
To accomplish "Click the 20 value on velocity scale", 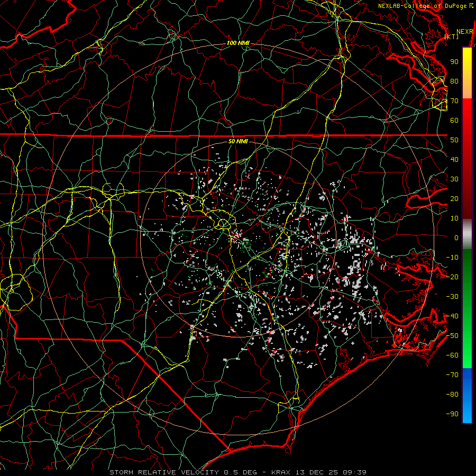I will 454,199.
